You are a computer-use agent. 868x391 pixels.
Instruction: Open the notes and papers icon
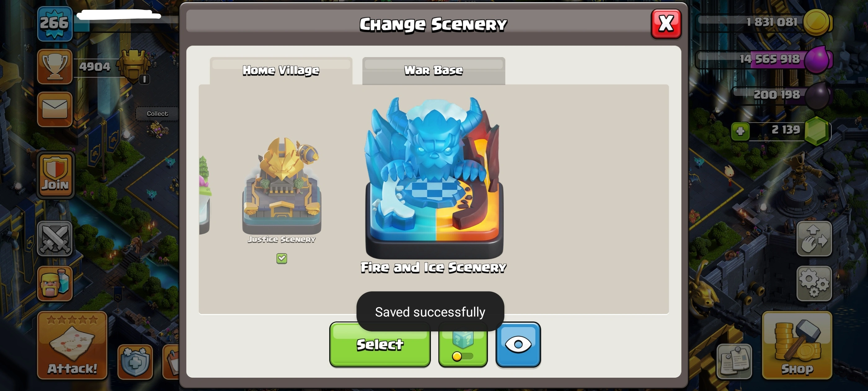point(735,362)
